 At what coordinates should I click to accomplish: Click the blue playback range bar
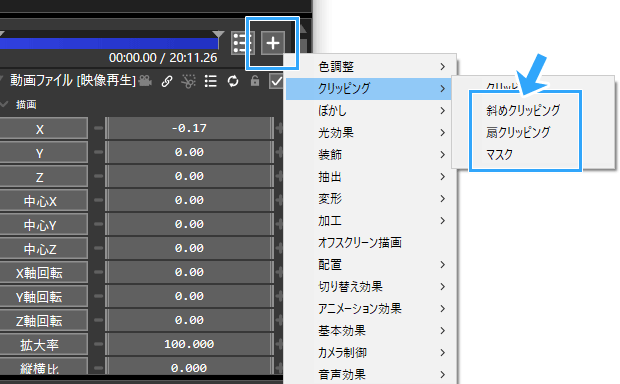[109, 44]
